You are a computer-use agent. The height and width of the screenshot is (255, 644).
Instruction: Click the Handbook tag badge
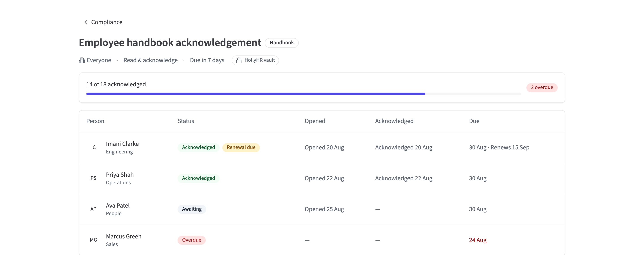282,43
